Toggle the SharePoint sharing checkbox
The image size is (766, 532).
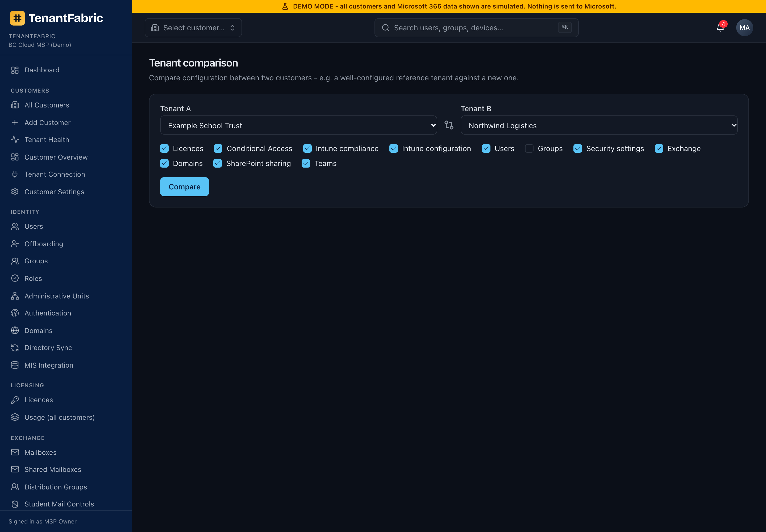pyautogui.click(x=217, y=163)
